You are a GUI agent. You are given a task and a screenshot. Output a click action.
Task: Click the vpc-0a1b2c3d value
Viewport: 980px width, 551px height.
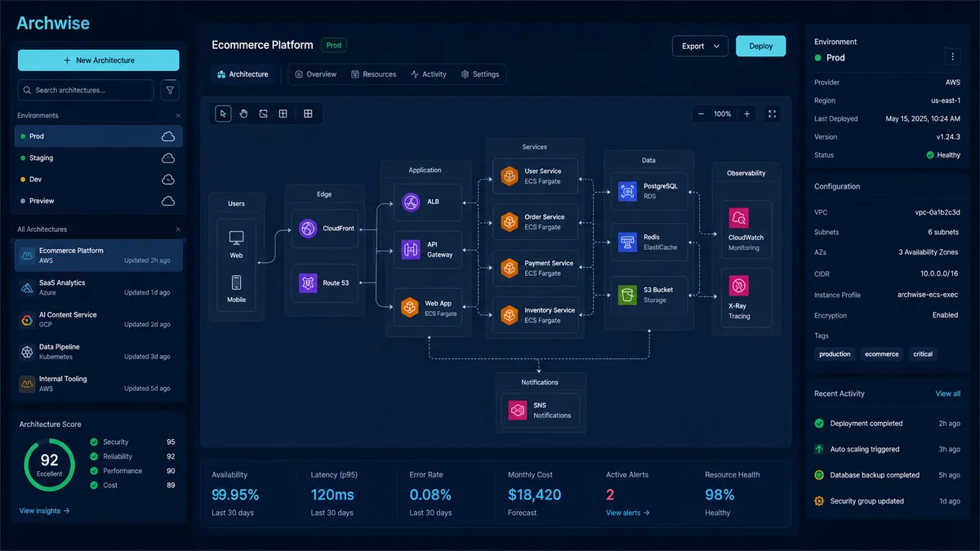coord(938,212)
